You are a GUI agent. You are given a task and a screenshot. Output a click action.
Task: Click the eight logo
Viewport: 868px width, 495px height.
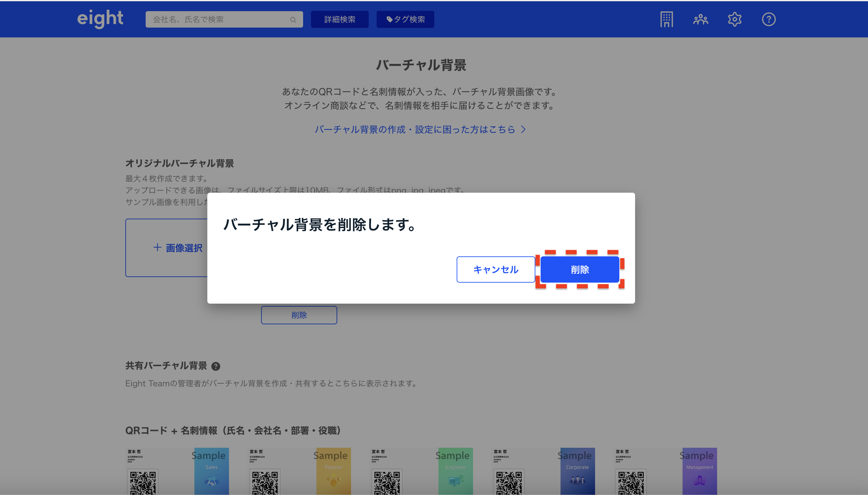click(x=100, y=19)
